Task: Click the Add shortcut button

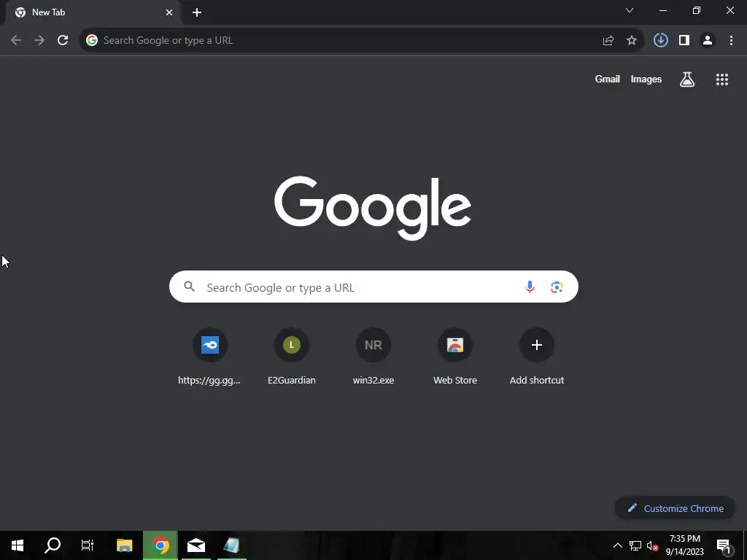Action: [x=537, y=356]
